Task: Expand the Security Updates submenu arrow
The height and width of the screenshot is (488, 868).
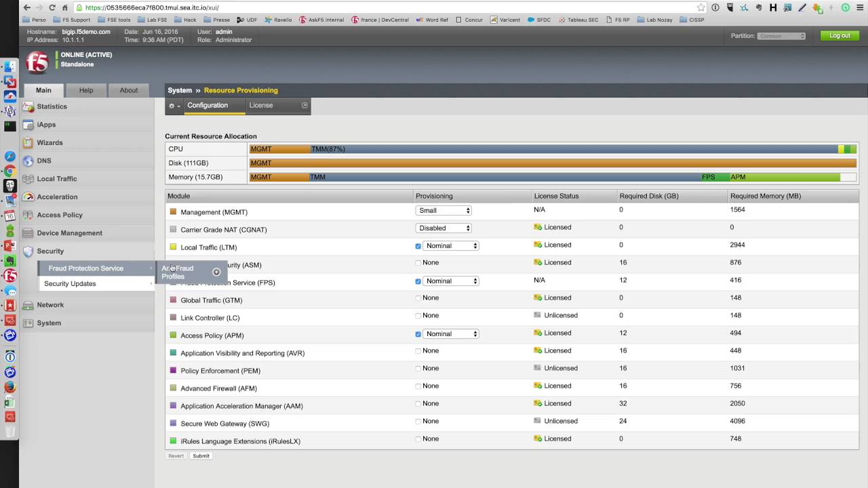Action: [x=151, y=284]
